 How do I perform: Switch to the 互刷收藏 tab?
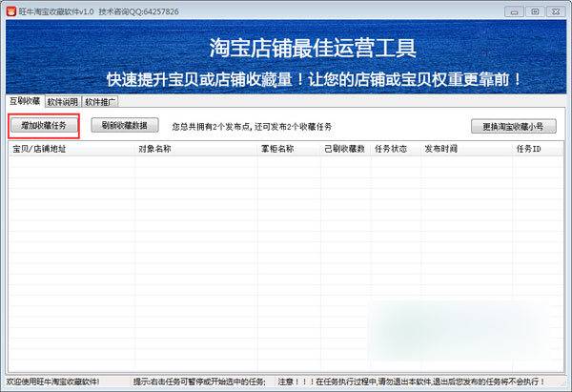click(x=25, y=101)
